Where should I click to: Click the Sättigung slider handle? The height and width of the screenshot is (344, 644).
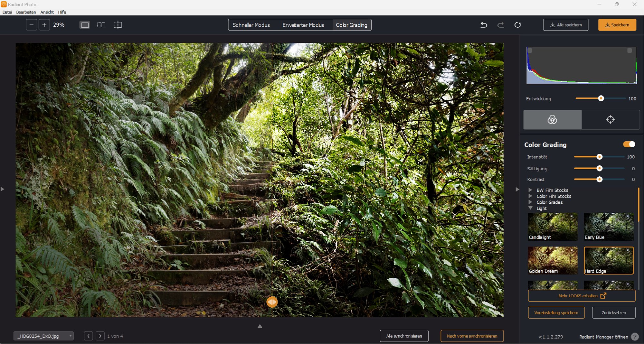(599, 168)
